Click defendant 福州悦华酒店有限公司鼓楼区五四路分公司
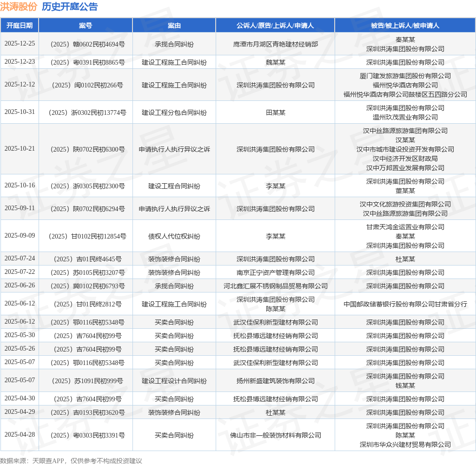Viewport: 476px width, 465px height. pyautogui.click(x=405, y=94)
